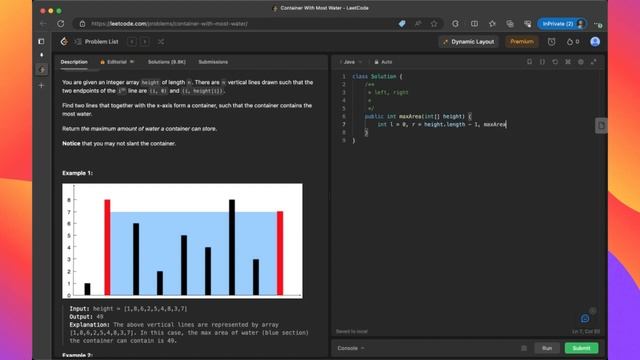Click the Run button
The width and height of the screenshot is (640, 360).
coord(547,348)
